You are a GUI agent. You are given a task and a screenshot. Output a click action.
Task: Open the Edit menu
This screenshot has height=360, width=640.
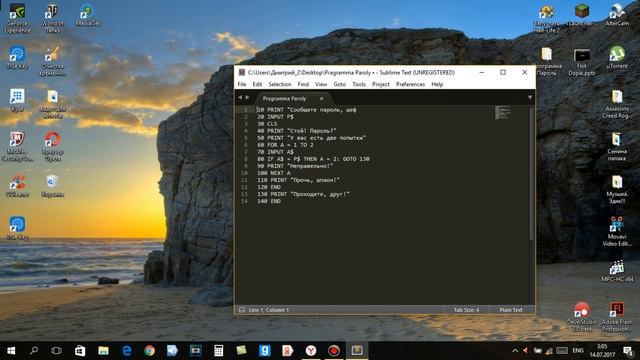click(x=257, y=84)
